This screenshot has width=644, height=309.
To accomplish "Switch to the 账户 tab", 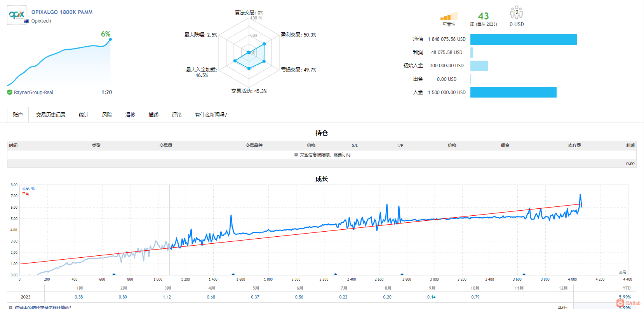I will point(18,115).
